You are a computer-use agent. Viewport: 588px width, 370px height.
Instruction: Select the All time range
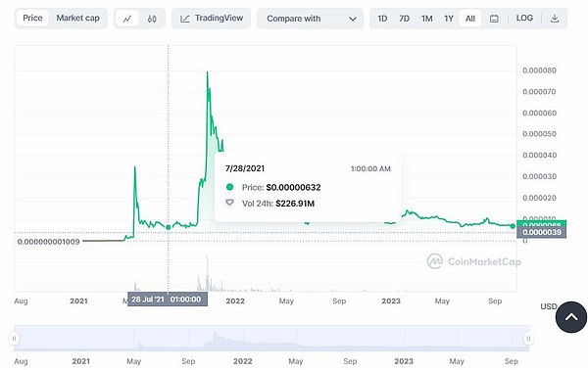[470, 19]
